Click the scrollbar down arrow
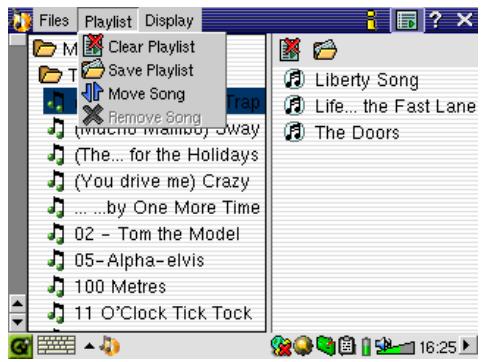This screenshot has height=362, width=484. coord(18,322)
